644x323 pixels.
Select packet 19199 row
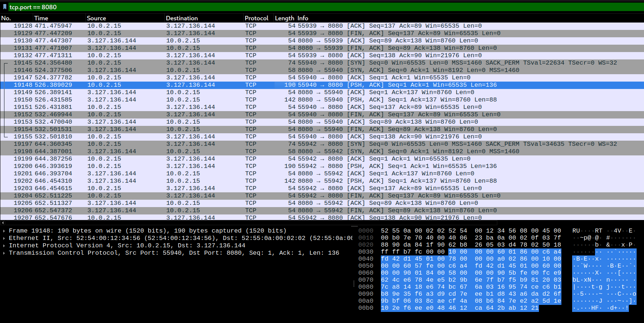click(322, 159)
